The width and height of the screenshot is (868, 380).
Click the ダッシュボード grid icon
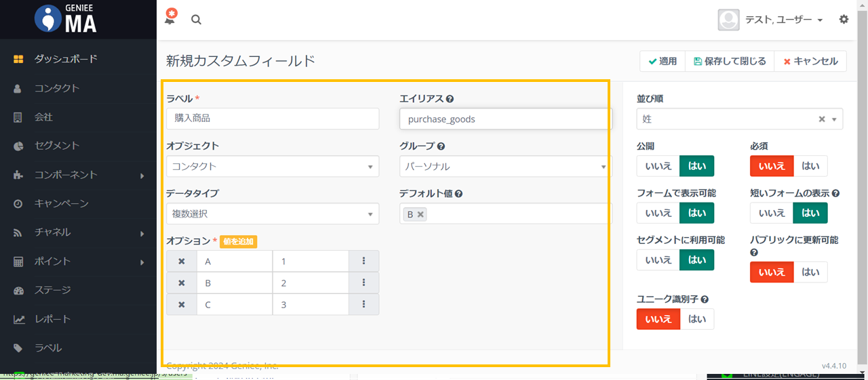[x=18, y=59]
